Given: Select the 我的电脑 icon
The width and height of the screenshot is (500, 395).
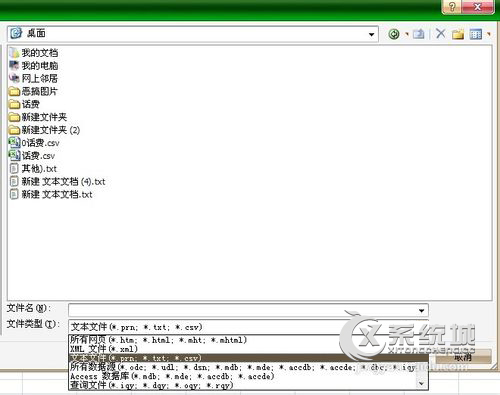Looking at the screenshot, I should (x=14, y=65).
